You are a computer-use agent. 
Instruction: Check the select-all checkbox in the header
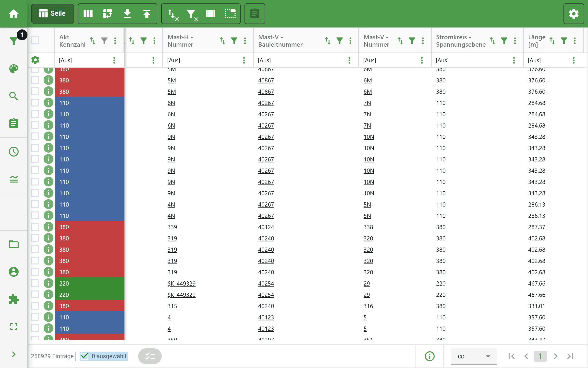click(x=35, y=40)
